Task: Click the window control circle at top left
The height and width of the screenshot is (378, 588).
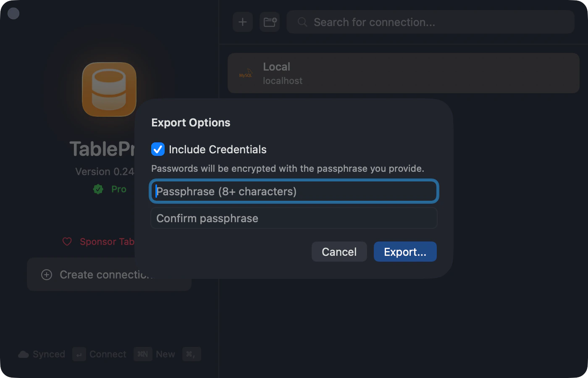Action: click(13, 13)
